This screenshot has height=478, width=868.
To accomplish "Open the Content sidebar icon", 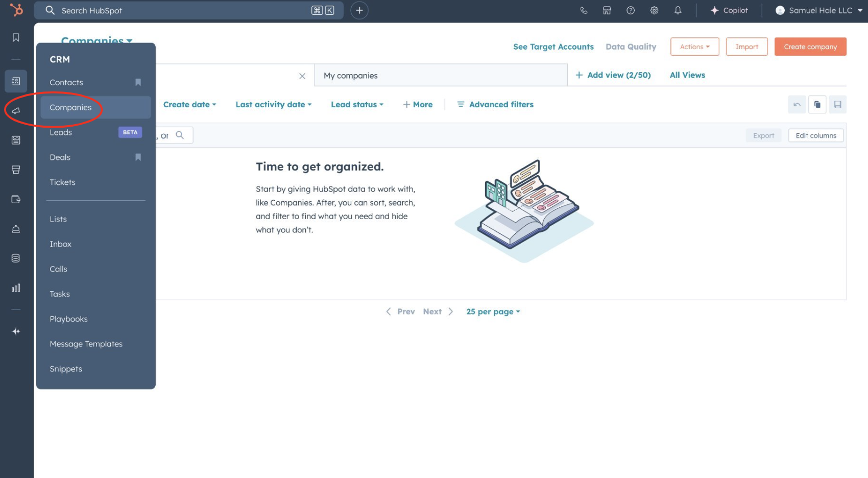I will [x=16, y=140].
